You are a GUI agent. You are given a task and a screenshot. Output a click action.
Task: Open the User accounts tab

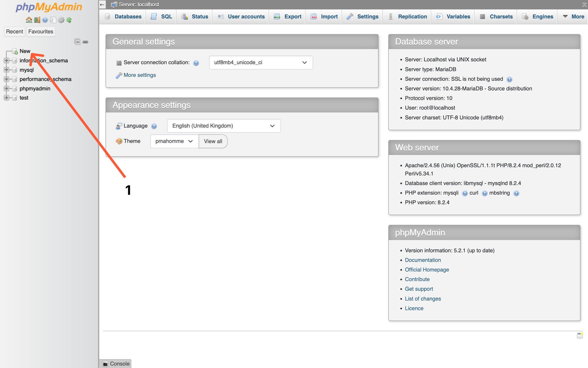pos(241,17)
